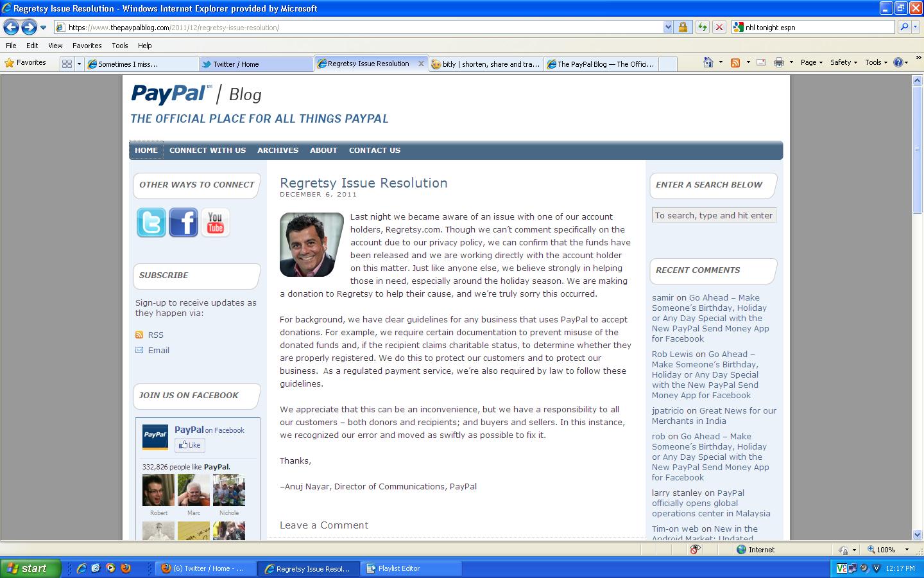Expand the Feeds dropdown arrow
The image size is (924, 578).
748,62
